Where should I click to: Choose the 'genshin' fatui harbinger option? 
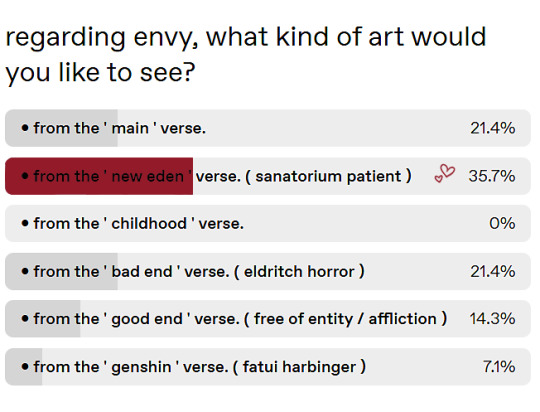268,367
